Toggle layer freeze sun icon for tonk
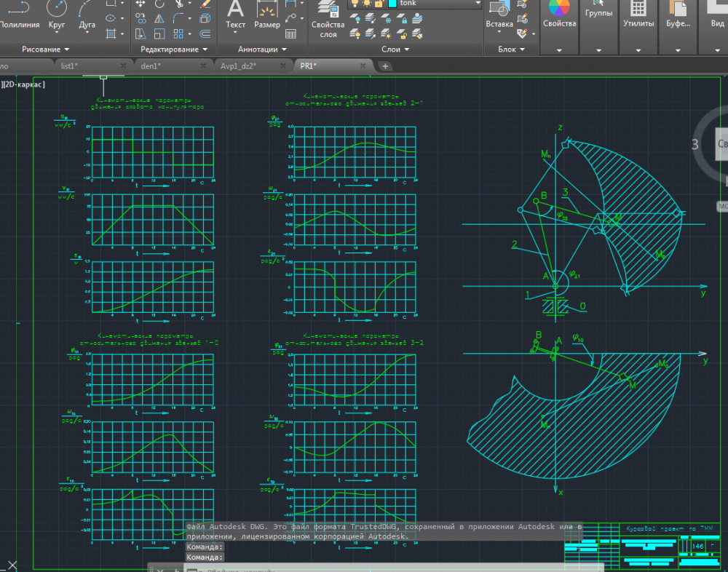 [x=368, y=4]
